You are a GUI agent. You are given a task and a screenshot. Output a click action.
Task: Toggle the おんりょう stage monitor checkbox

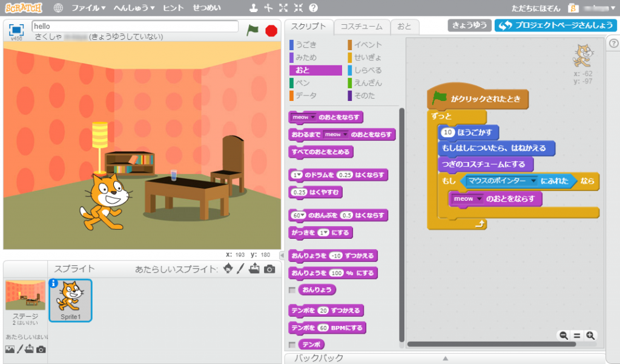coord(292,290)
